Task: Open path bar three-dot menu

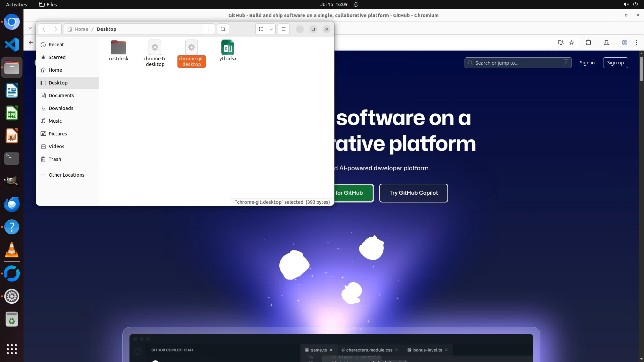Action: pyautogui.click(x=209, y=29)
